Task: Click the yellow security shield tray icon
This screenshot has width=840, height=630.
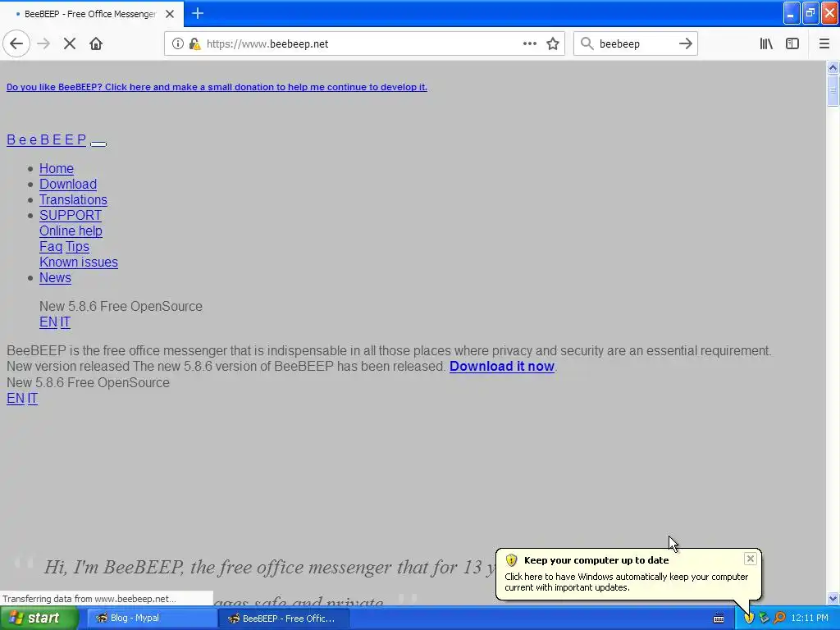Action: (x=749, y=619)
